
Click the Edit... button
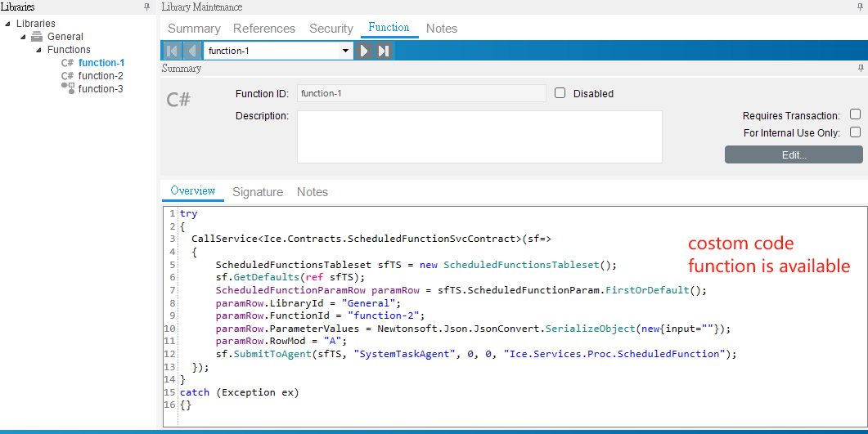point(794,154)
